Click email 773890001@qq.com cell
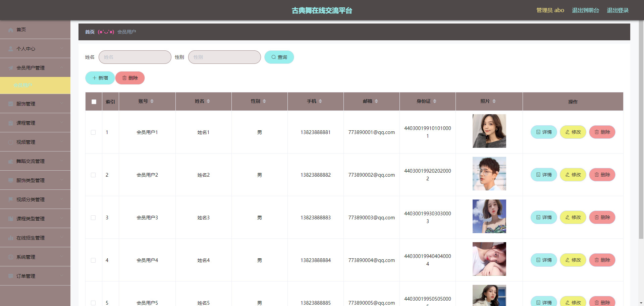This screenshot has height=306, width=644. pyautogui.click(x=372, y=132)
